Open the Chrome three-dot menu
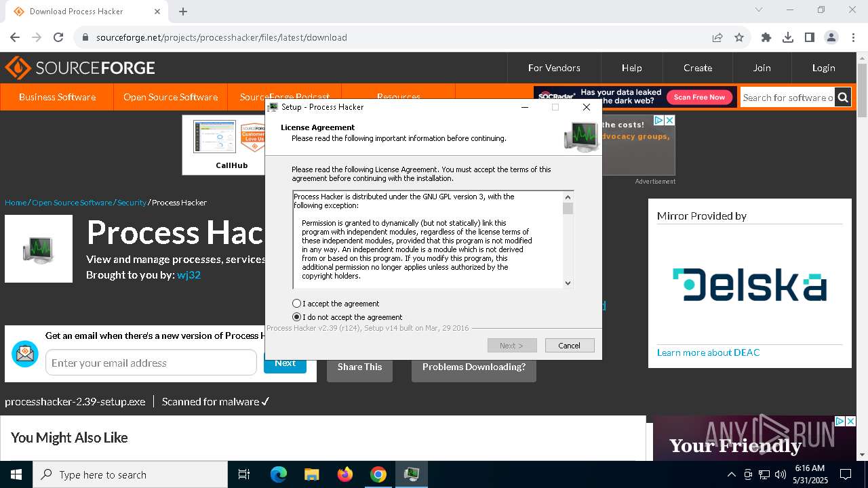 tap(853, 37)
